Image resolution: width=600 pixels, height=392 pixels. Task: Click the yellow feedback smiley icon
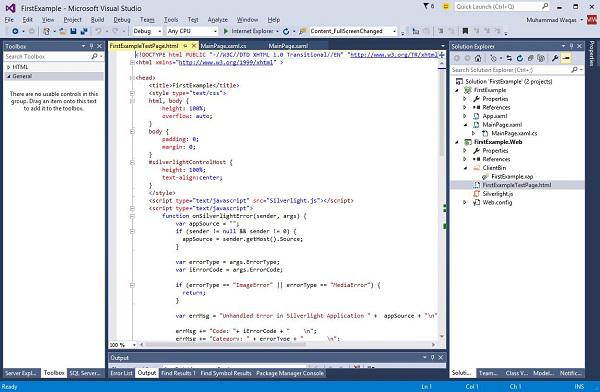pos(445,6)
